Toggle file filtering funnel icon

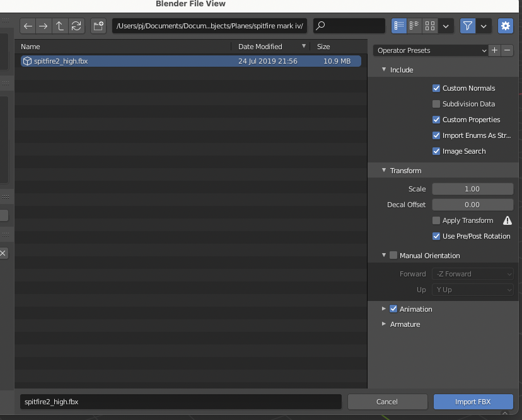[x=467, y=26]
